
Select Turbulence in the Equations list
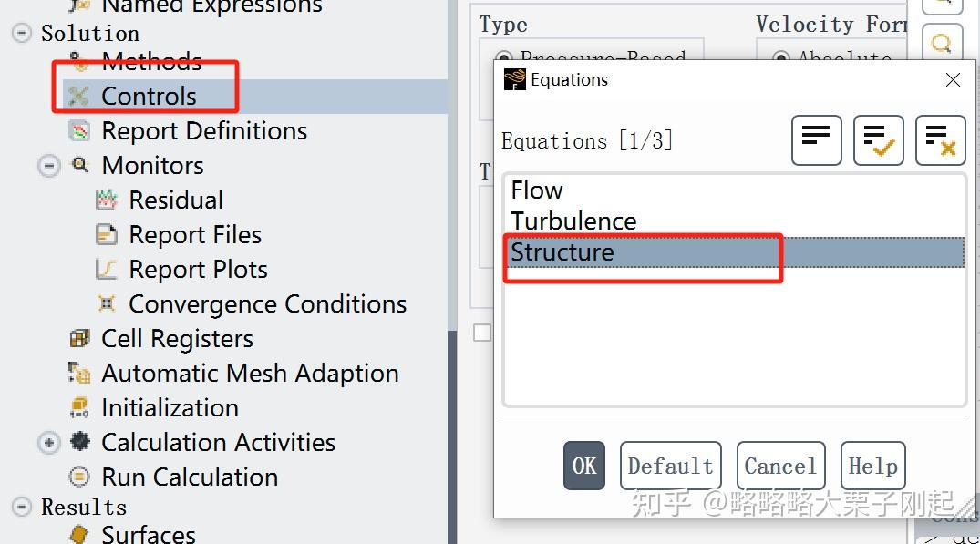(573, 221)
